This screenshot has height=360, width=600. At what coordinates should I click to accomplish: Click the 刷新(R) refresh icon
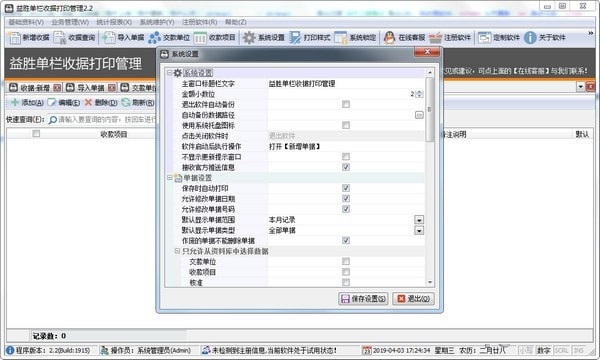pyautogui.click(x=126, y=102)
